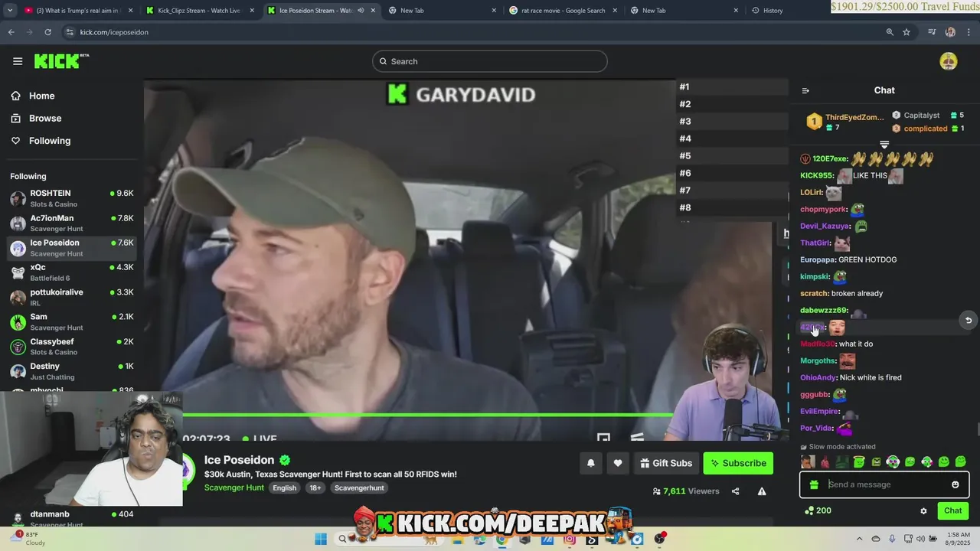Select the face photo emote in quick row
The height and width of the screenshot is (551, 980).
tap(808, 461)
